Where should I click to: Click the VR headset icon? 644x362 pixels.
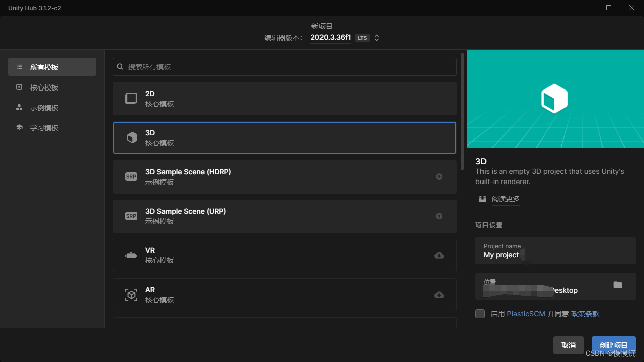pyautogui.click(x=131, y=255)
